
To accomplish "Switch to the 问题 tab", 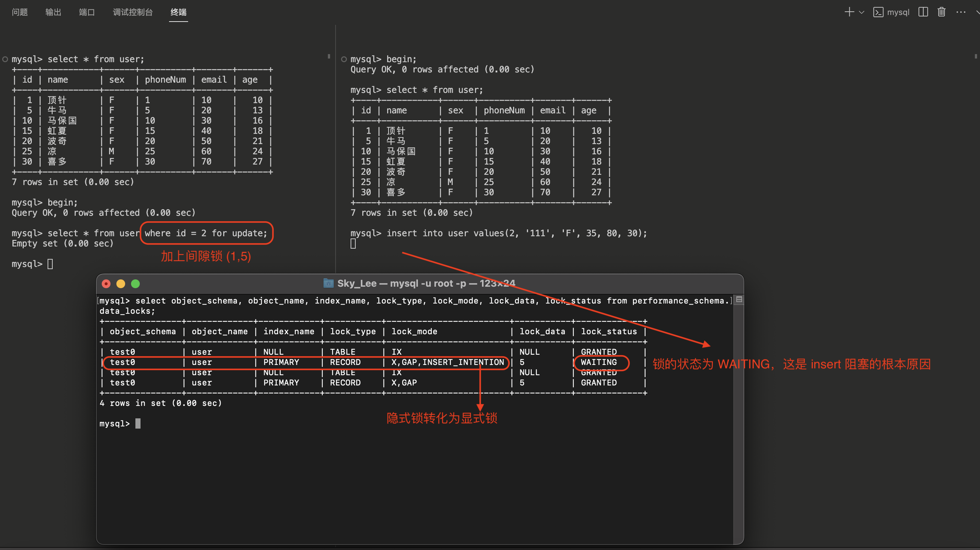I will point(19,12).
